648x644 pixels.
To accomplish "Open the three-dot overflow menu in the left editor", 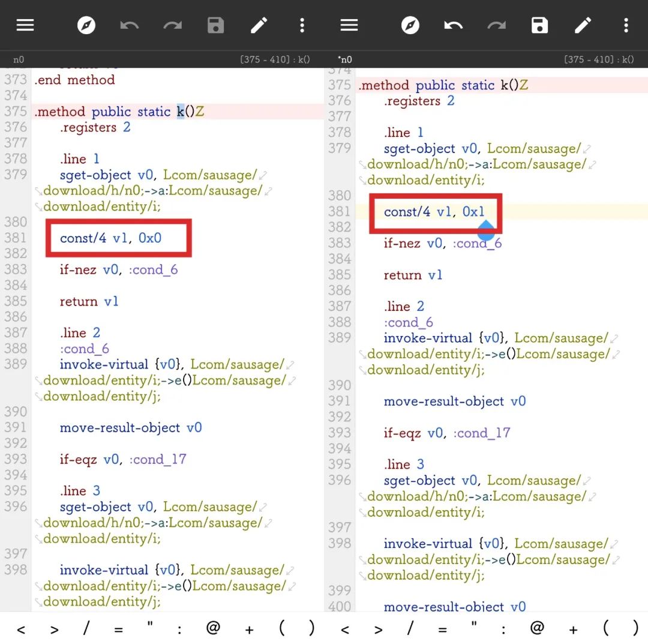I will (x=302, y=25).
